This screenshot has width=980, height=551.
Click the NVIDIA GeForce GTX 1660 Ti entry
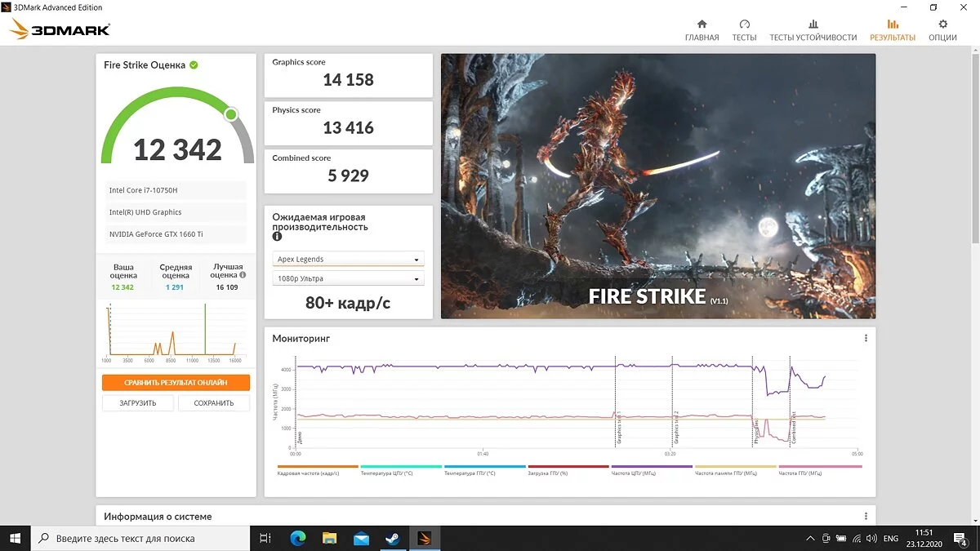pyautogui.click(x=175, y=234)
